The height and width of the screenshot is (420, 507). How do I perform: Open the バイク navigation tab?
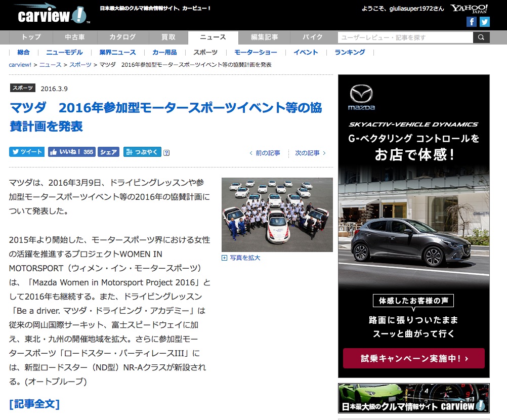(313, 37)
